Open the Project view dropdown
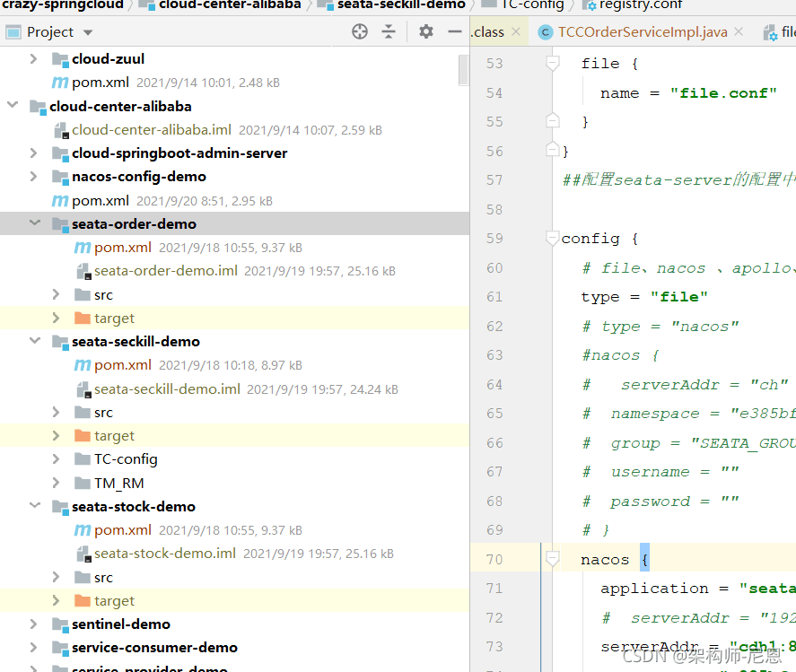Viewport: 796px width, 672px height. click(x=88, y=32)
